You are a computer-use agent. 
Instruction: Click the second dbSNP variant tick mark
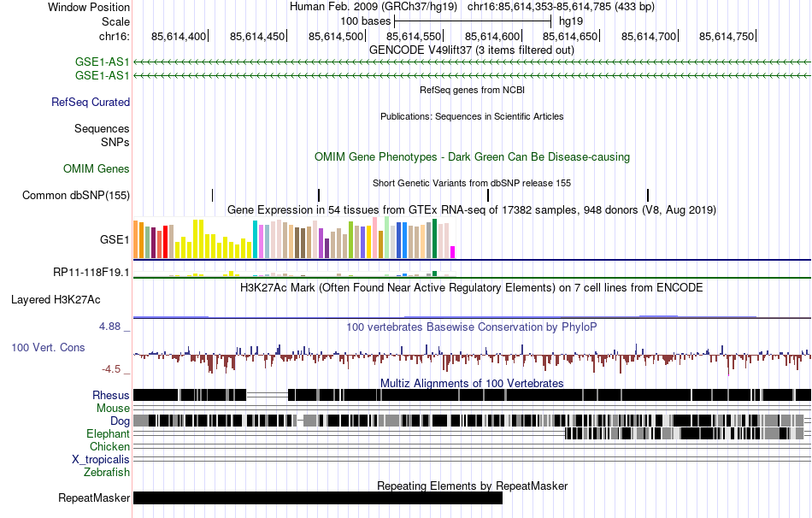click(319, 195)
